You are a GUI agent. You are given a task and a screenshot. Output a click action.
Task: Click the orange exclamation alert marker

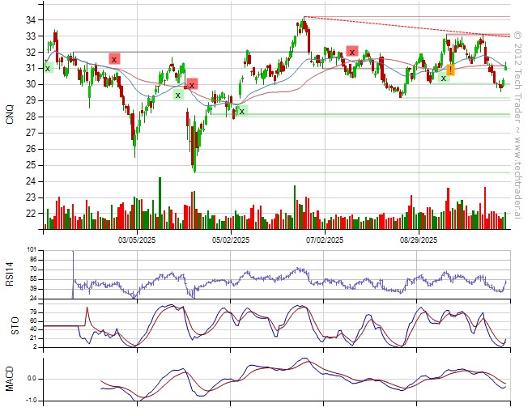pyautogui.click(x=450, y=70)
